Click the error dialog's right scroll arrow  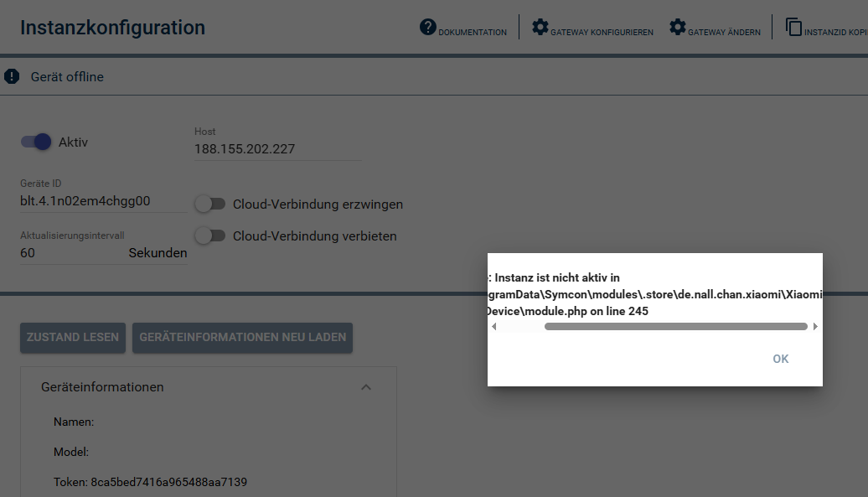tap(816, 327)
